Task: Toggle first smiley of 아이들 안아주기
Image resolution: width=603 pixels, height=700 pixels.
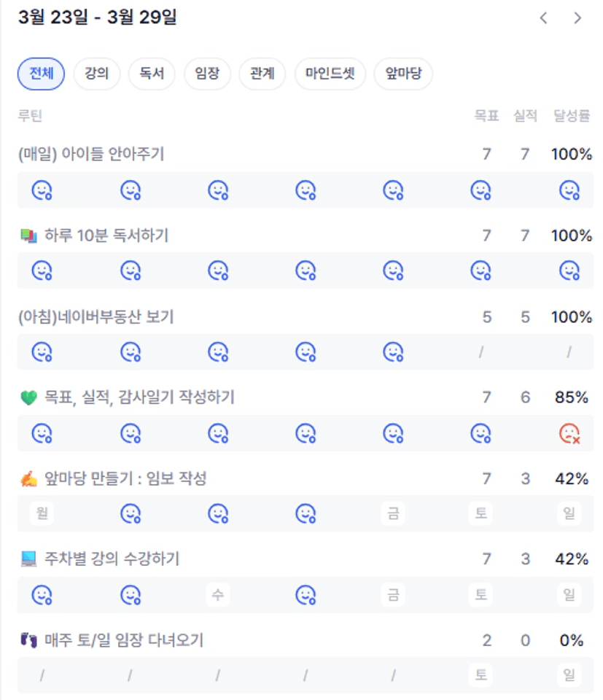Action: pos(42,190)
